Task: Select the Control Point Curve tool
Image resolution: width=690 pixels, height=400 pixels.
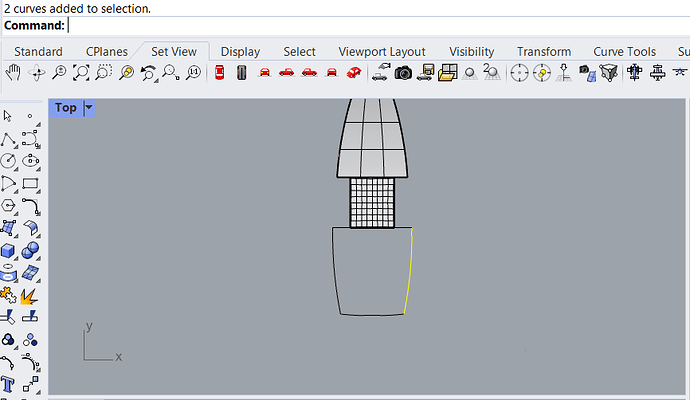Action: point(30,139)
